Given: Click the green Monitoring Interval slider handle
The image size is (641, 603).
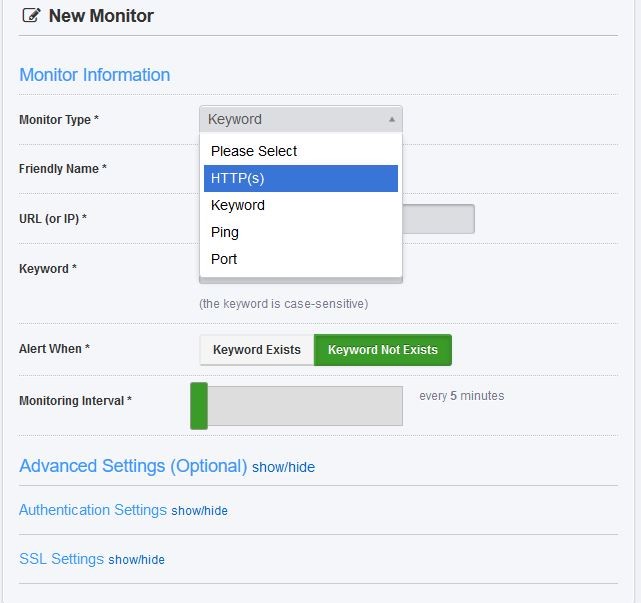Looking at the screenshot, I should (x=199, y=406).
